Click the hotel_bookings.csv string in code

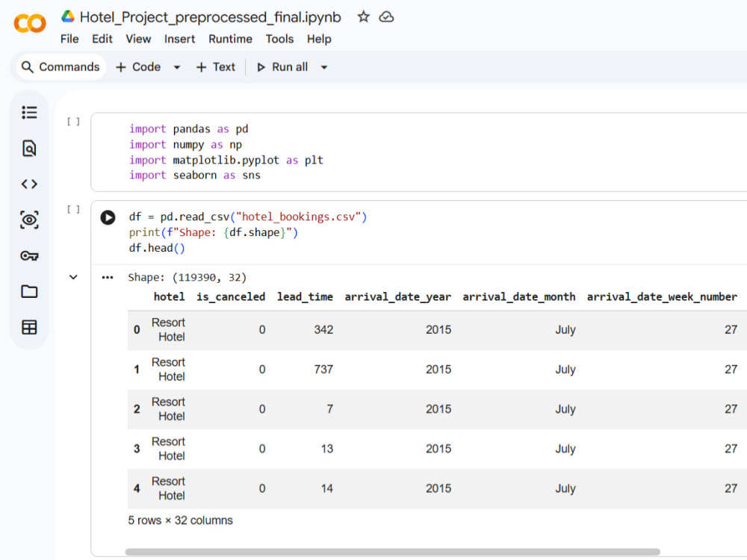pyautogui.click(x=298, y=217)
